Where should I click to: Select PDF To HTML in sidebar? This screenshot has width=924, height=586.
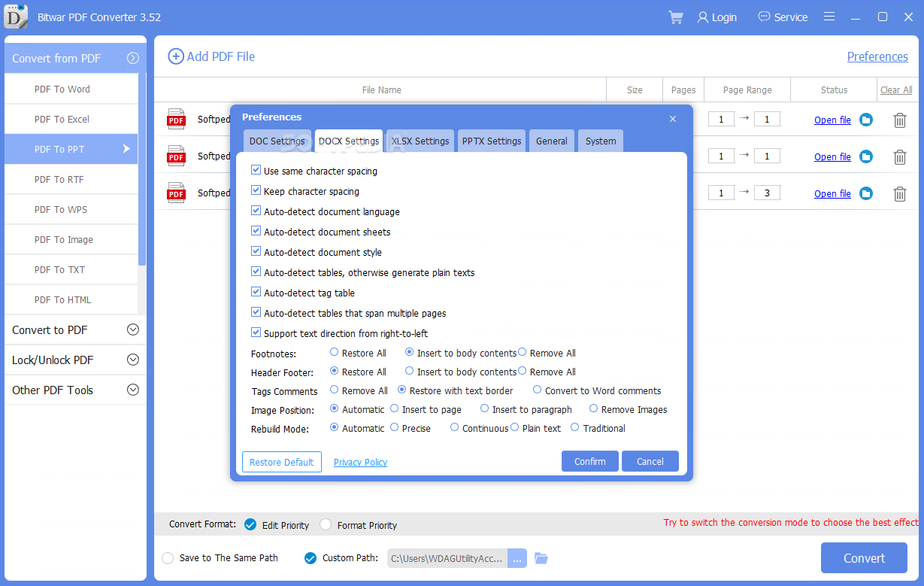(x=71, y=299)
